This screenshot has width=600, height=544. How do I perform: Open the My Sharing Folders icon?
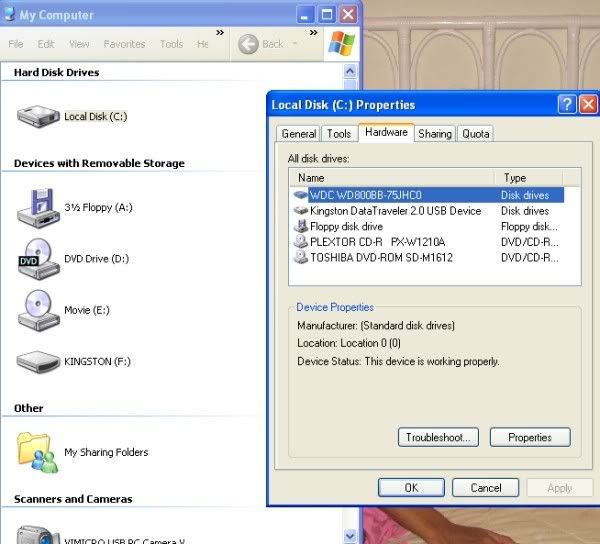[37, 453]
